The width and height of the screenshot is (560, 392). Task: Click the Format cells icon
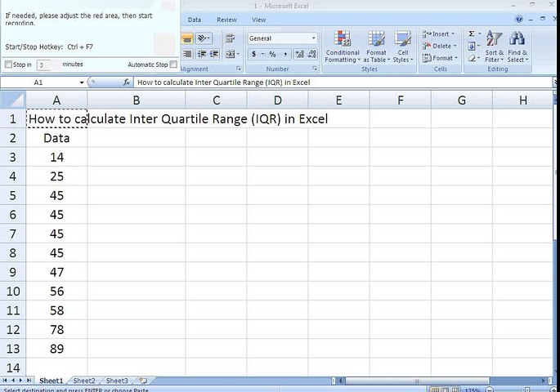click(x=427, y=58)
